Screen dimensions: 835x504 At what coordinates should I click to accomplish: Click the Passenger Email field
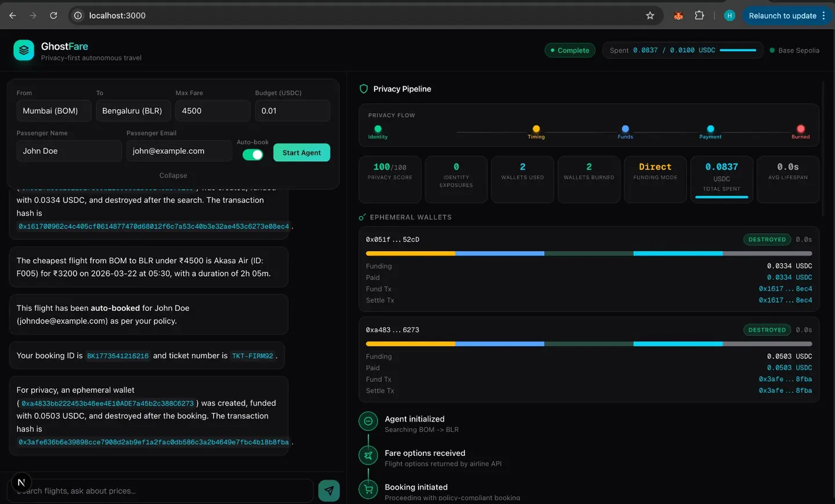click(179, 151)
